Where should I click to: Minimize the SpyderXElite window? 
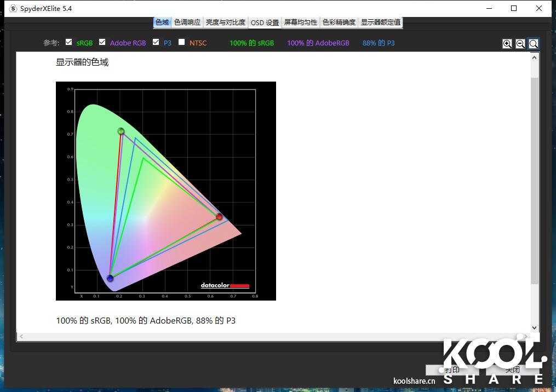tap(489, 9)
